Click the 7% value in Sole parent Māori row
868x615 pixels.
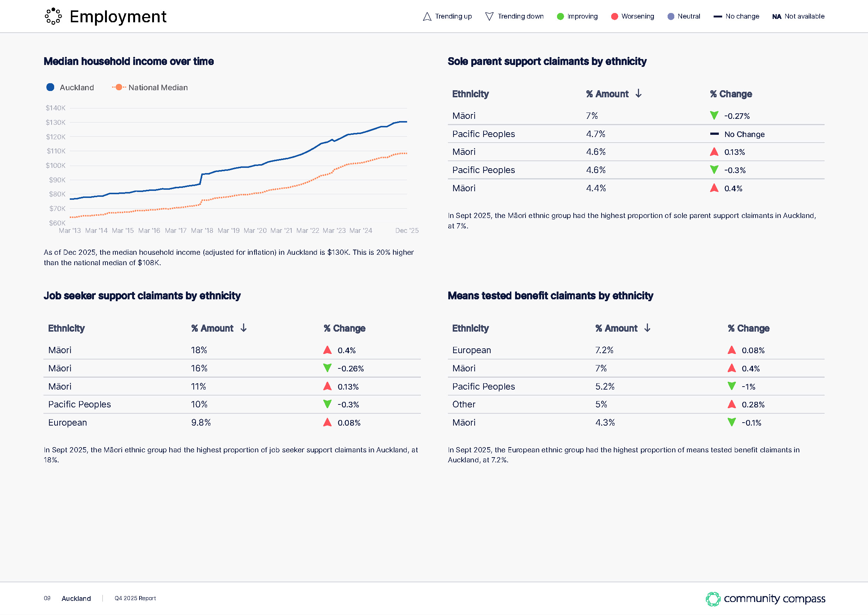click(592, 116)
